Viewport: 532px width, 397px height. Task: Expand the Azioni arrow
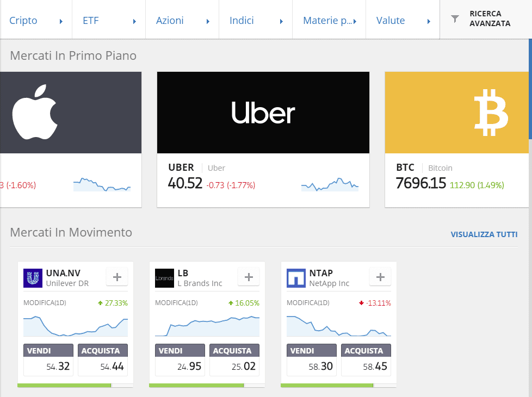click(x=208, y=21)
